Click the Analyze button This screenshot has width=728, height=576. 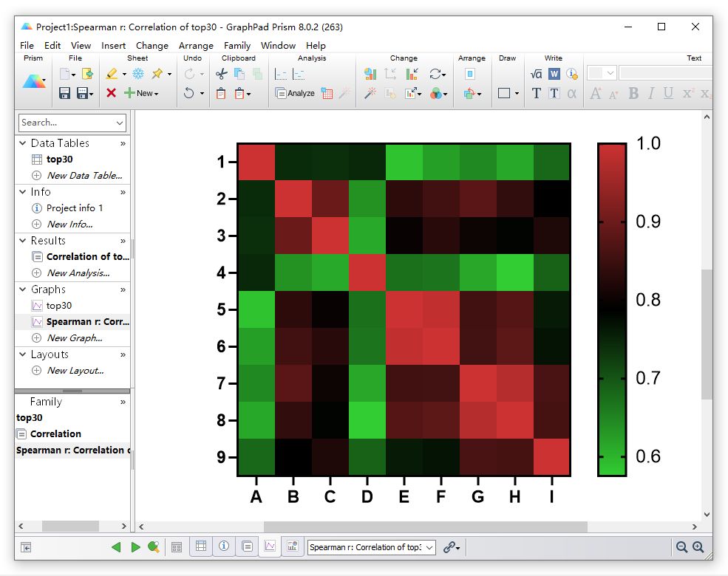click(x=295, y=93)
